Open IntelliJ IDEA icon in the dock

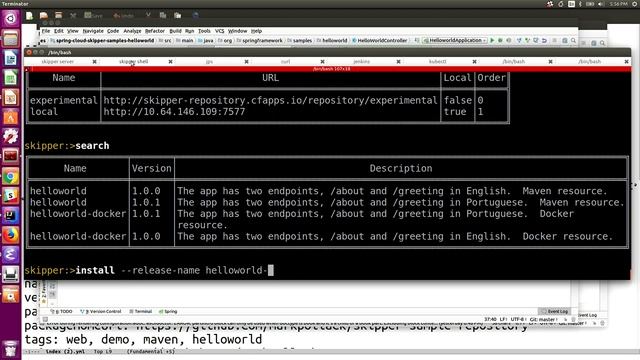pyautogui.click(x=10, y=215)
